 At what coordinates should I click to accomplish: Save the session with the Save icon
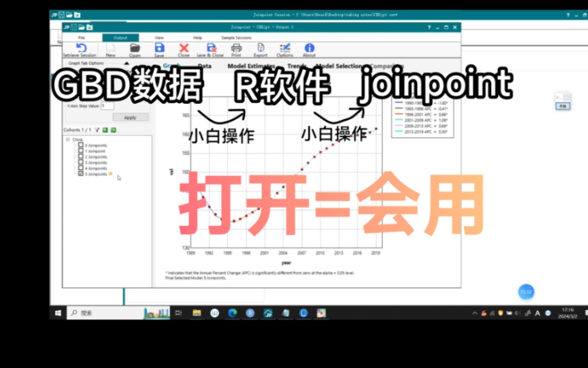point(159,48)
